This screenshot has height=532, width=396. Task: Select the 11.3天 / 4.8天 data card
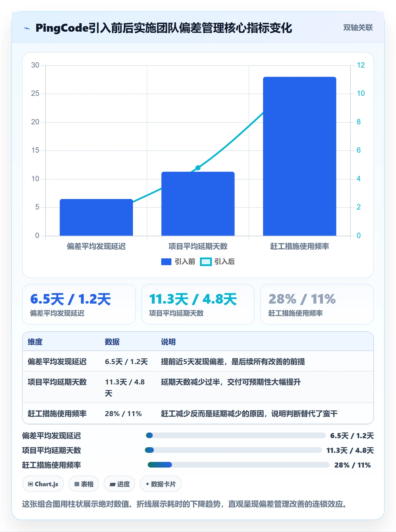pyautogui.click(x=198, y=304)
